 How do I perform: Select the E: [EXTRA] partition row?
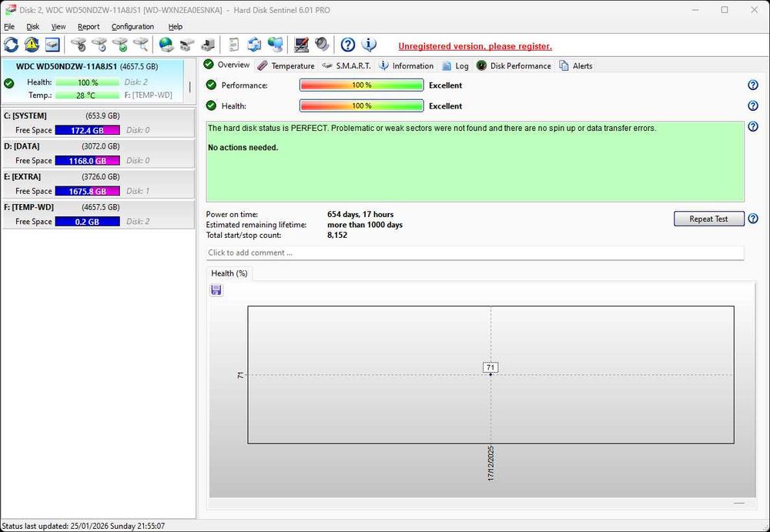coord(98,184)
